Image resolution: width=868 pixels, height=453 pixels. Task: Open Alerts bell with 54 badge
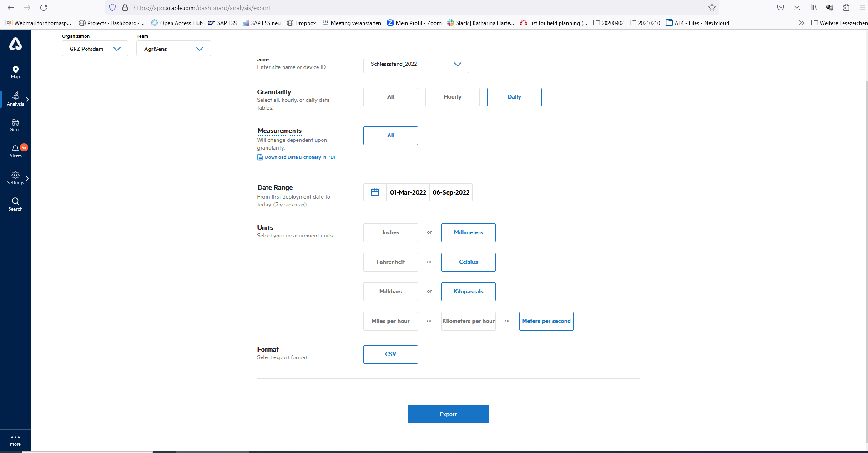pyautogui.click(x=15, y=151)
